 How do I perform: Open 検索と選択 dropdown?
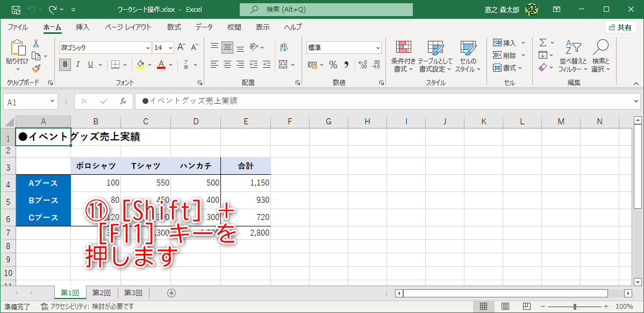(601, 56)
